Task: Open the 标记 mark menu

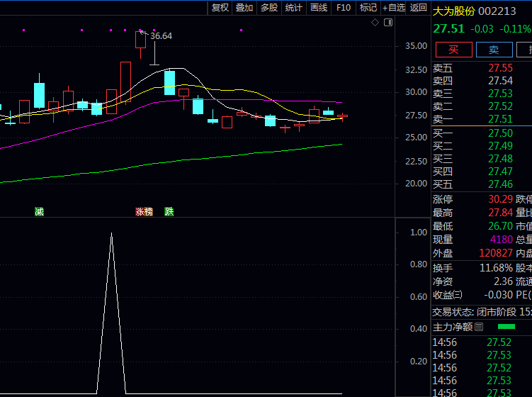Action: [x=368, y=8]
